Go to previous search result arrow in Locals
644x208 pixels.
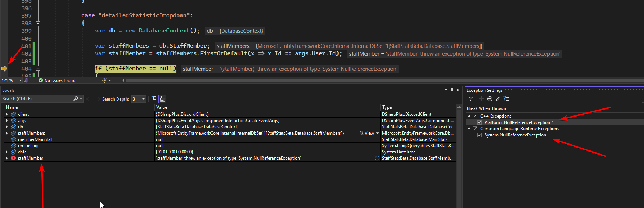tap(89, 99)
